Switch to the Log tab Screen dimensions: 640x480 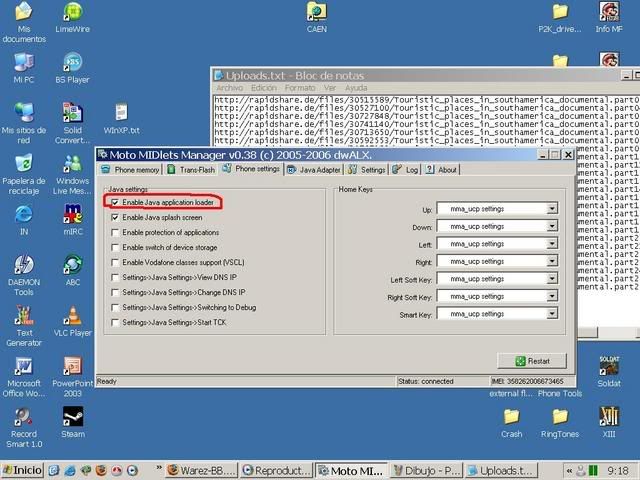coord(405,170)
